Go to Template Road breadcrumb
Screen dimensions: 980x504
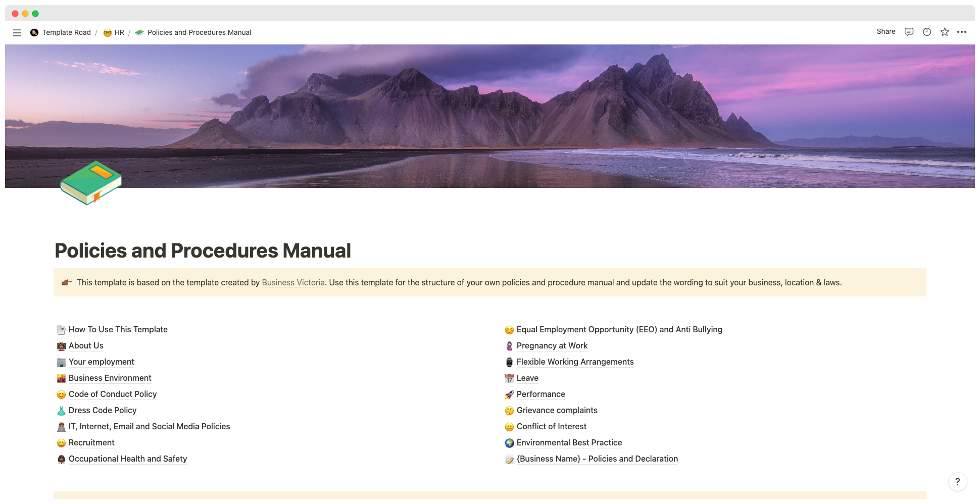(x=66, y=32)
